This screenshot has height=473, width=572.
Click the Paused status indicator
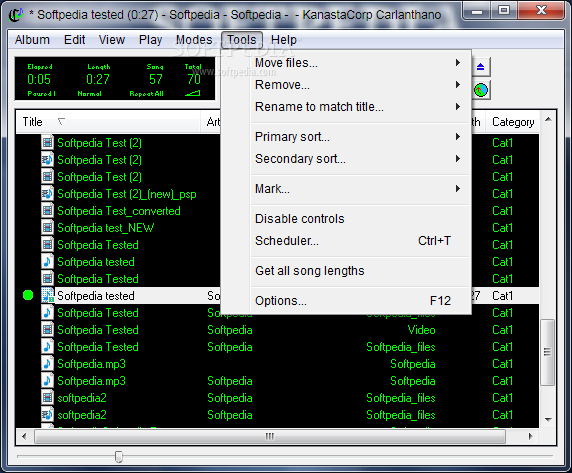coord(41,94)
